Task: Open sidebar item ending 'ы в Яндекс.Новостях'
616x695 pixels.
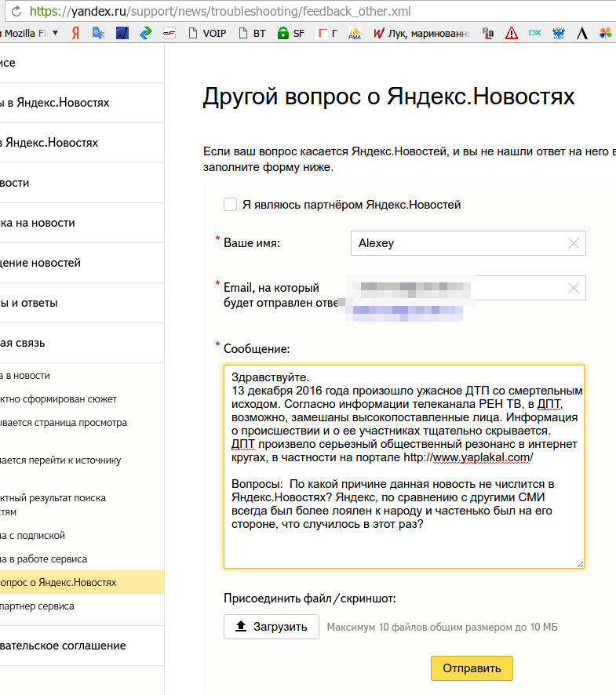Action: click(x=82, y=103)
